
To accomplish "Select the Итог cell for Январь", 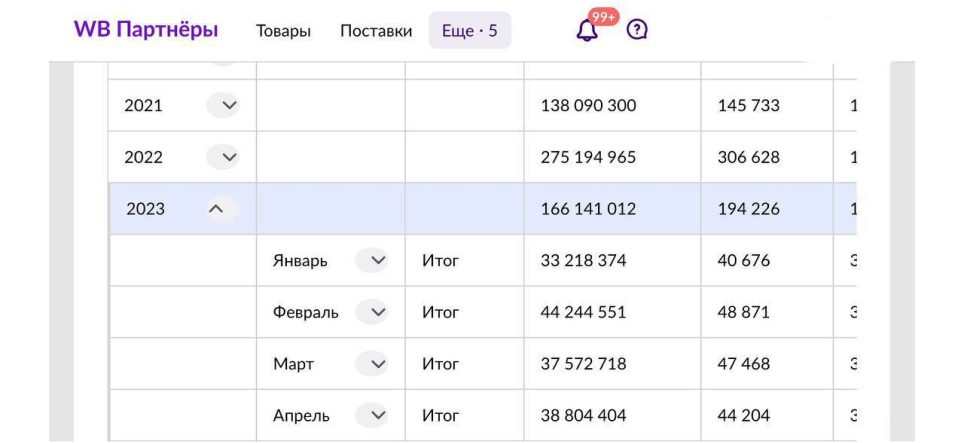I will [x=440, y=261].
